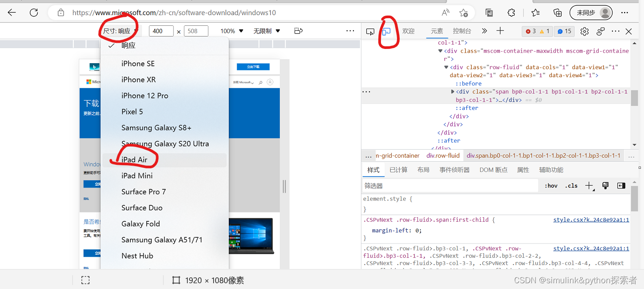Open Read aloud from the address bar
The height and width of the screenshot is (289, 644).
(446, 12)
